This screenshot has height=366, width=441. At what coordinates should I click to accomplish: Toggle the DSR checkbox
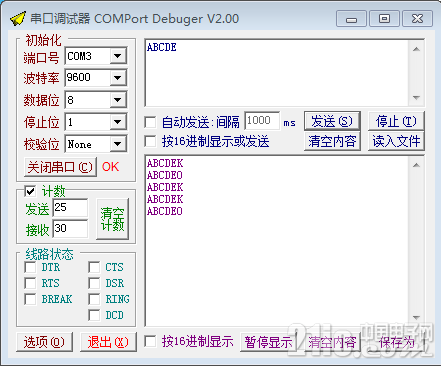[94, 283]
